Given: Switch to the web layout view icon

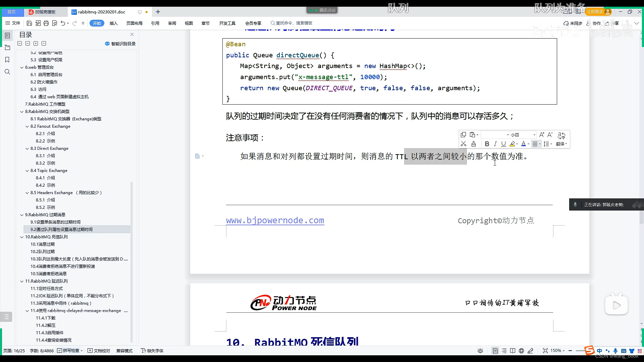Looking at the screenshot, I should click(521, 351).
